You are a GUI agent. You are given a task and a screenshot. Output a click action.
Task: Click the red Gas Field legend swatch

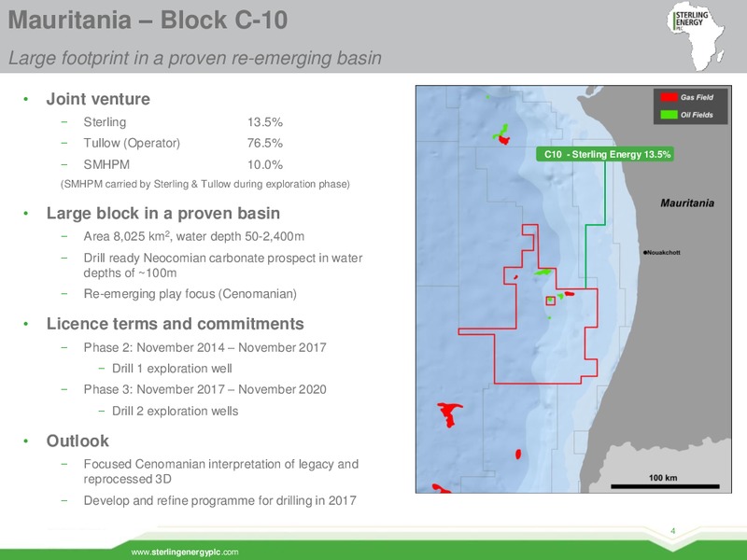click(669, 97)
